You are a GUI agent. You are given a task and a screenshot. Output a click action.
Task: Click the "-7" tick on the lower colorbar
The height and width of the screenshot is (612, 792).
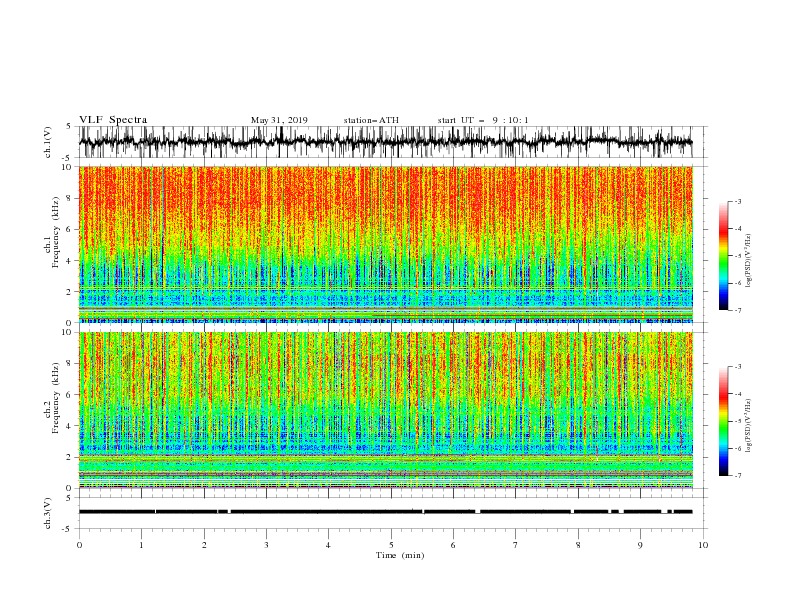(738, 475)
